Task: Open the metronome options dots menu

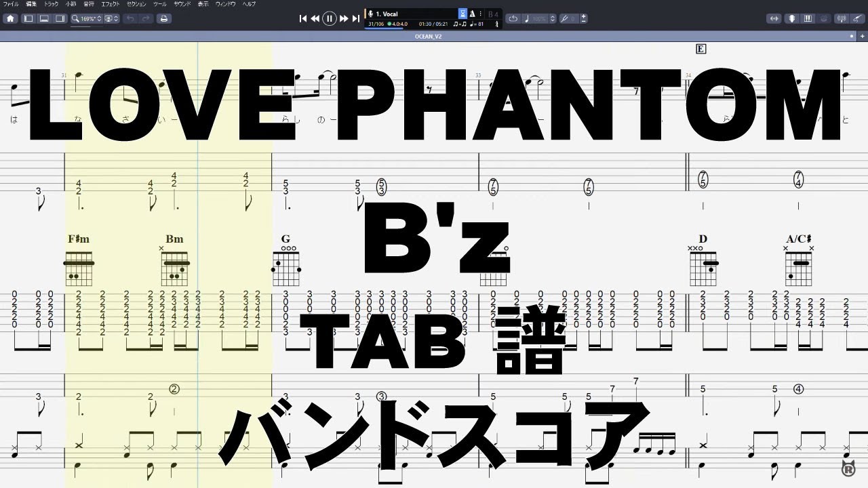Action: tap(481, 14)
